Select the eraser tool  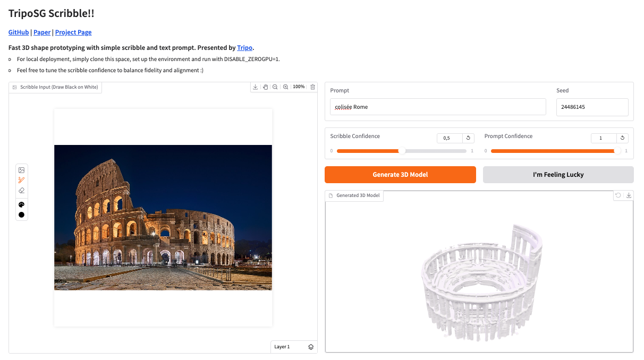pyautogui.click(x=22, y=190)
